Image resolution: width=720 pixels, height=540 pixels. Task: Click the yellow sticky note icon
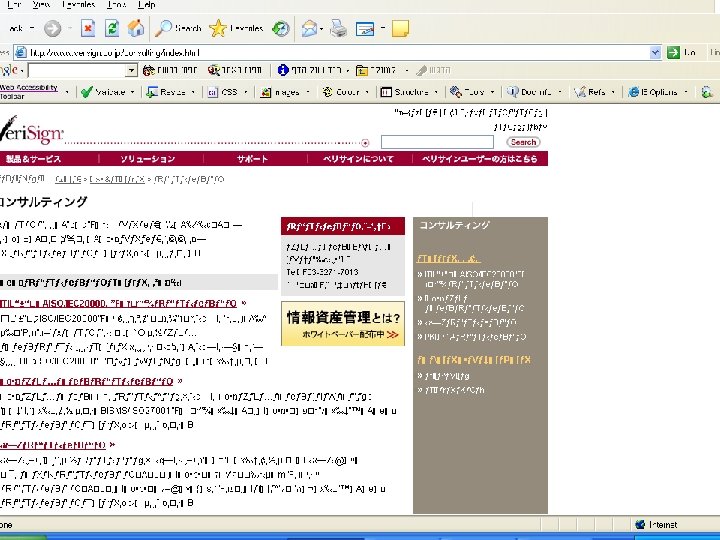point(400,28)
